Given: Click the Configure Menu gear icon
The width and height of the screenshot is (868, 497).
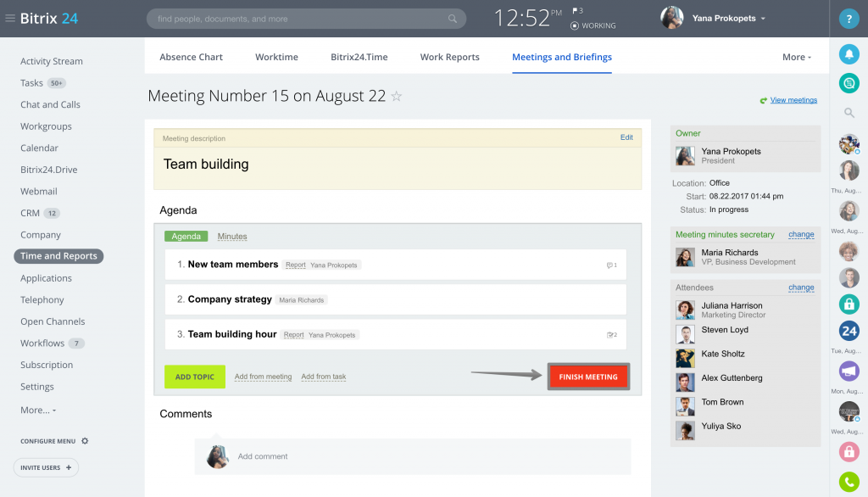Looking at the screenshot, I should [x=85, y=441].
